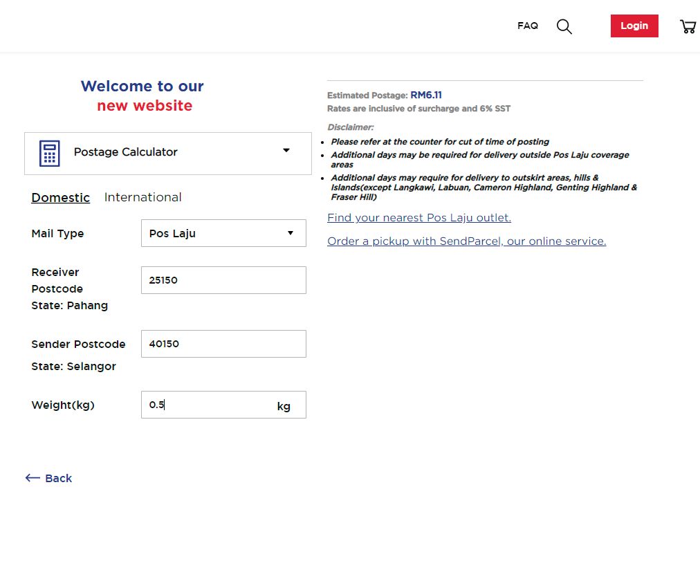This screenshot has height=588, width=700.
Task: Switch to the International tab
Action: point(143,197)
